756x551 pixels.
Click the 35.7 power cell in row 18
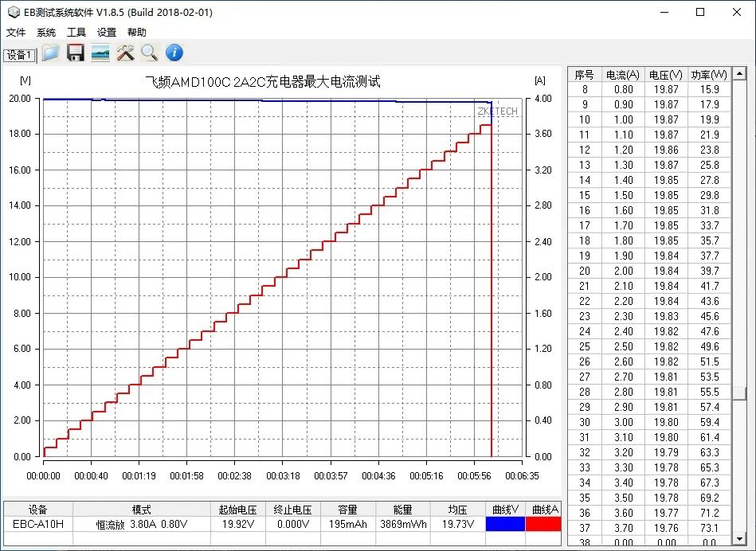(x=709, y=240)
